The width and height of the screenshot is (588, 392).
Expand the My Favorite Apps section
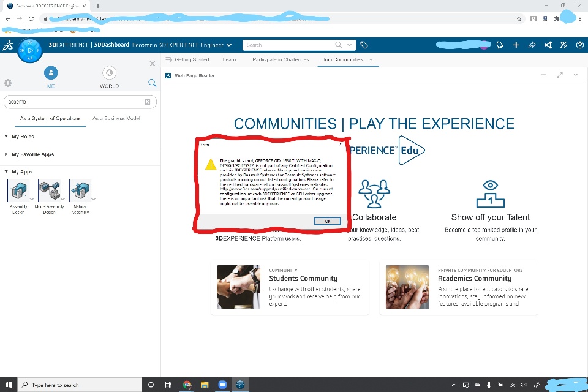(x=6, y=154)
